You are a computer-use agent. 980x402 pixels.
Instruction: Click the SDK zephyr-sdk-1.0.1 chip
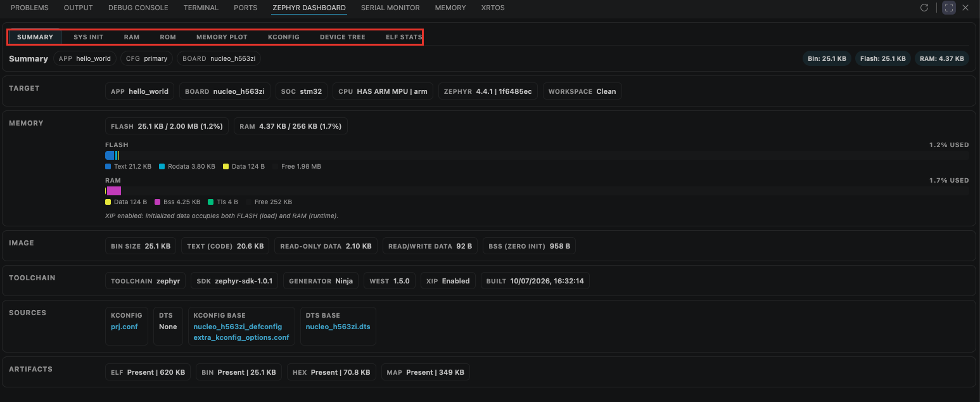tap(234, 281)
